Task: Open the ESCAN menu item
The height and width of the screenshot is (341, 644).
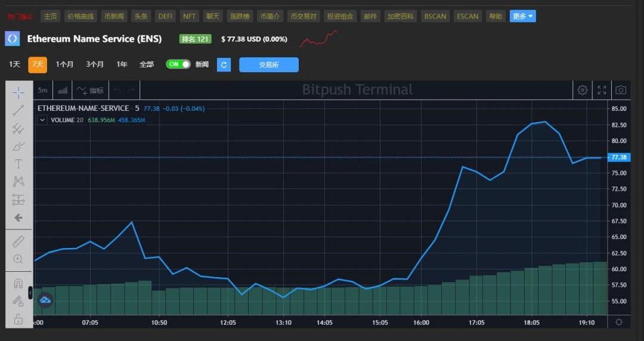Action: [467, 16]
